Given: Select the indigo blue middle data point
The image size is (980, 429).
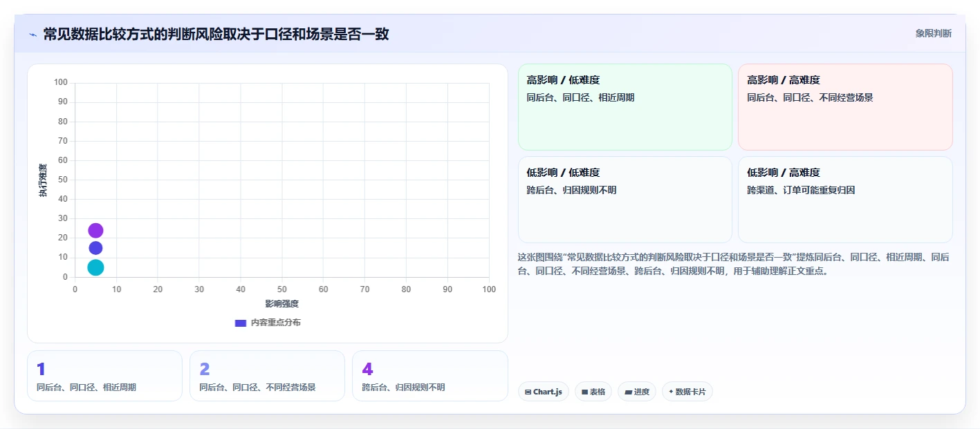Looking at the screenshot, I should click(95, 248).
